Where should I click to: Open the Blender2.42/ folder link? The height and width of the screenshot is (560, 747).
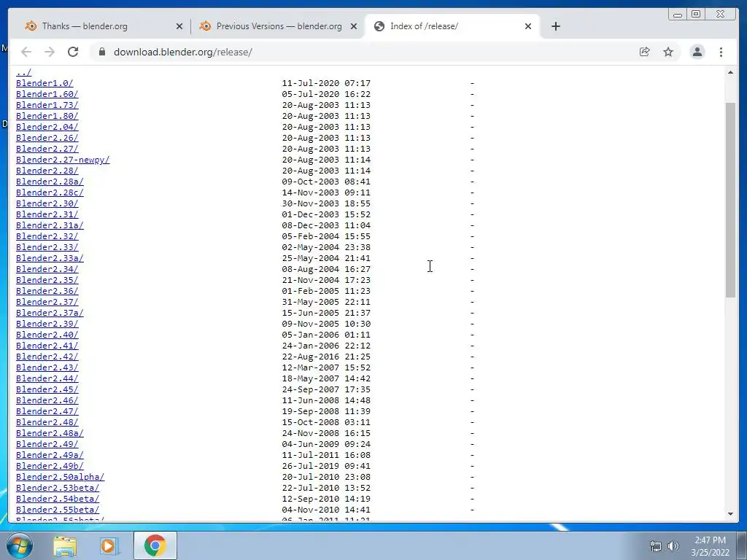47,357
